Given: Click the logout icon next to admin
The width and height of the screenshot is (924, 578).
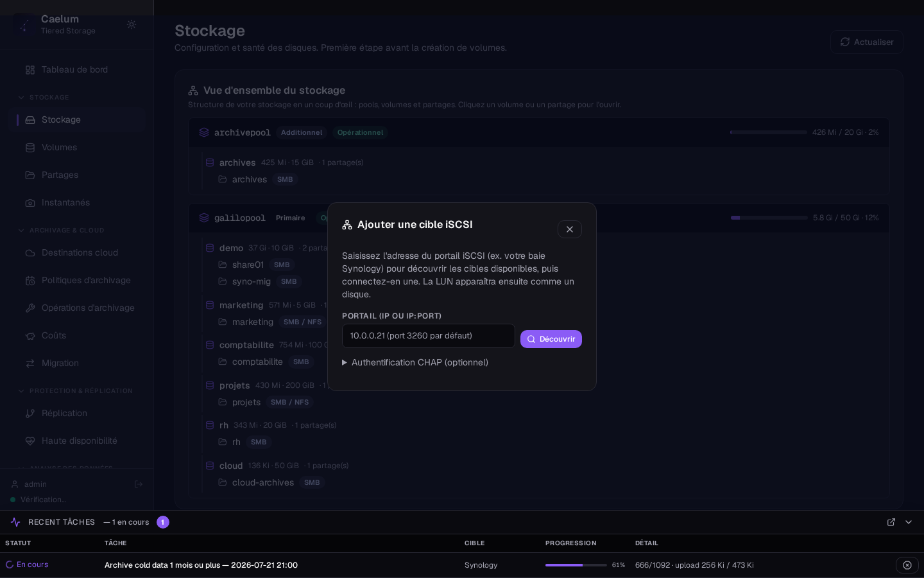Looking at the screenshot, I should (x=139, y=484).
